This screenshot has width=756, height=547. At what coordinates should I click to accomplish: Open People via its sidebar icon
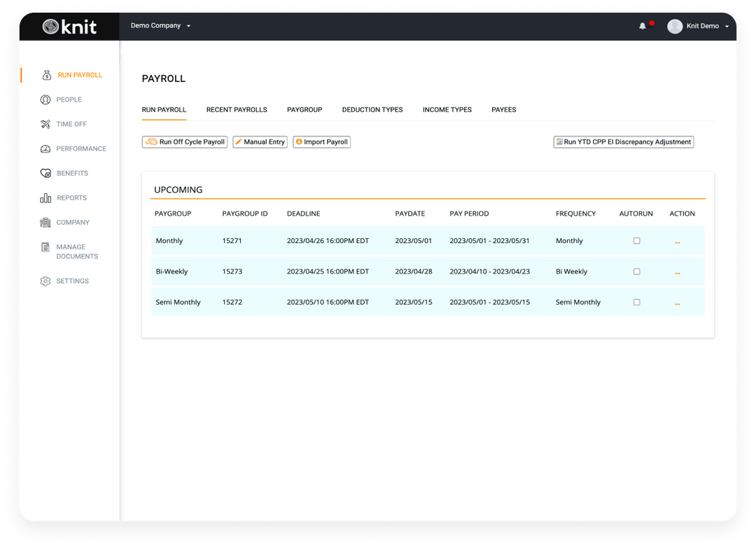pos(45,100)
